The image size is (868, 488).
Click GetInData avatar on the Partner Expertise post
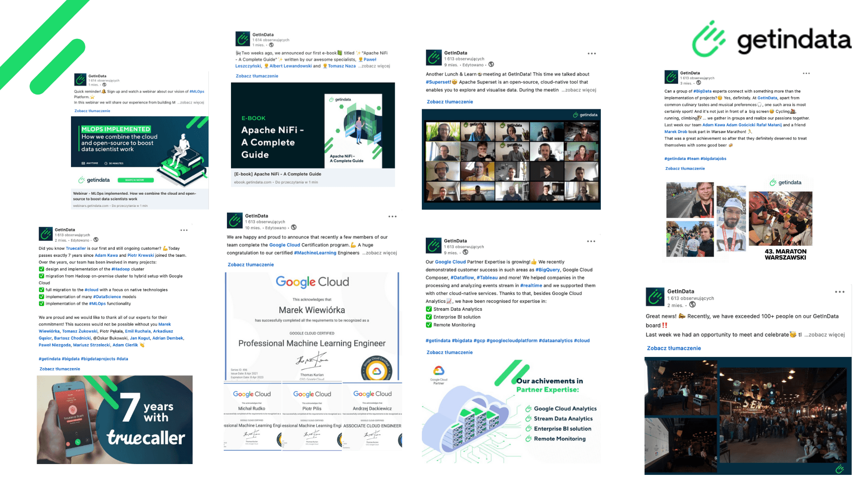tap(434, 245)
